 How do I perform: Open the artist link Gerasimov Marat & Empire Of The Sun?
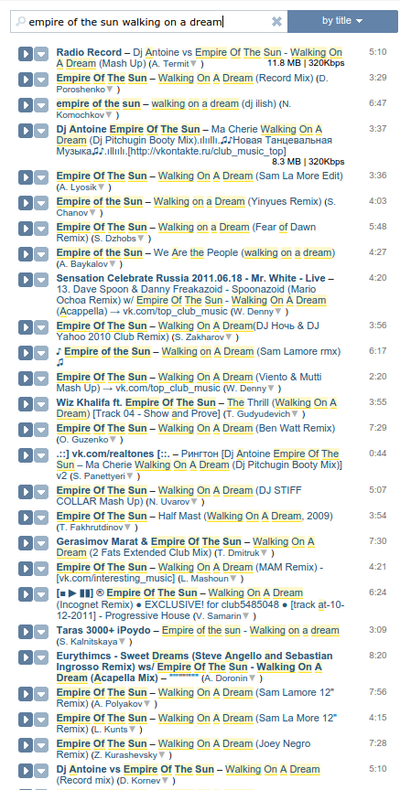point(149,542)
